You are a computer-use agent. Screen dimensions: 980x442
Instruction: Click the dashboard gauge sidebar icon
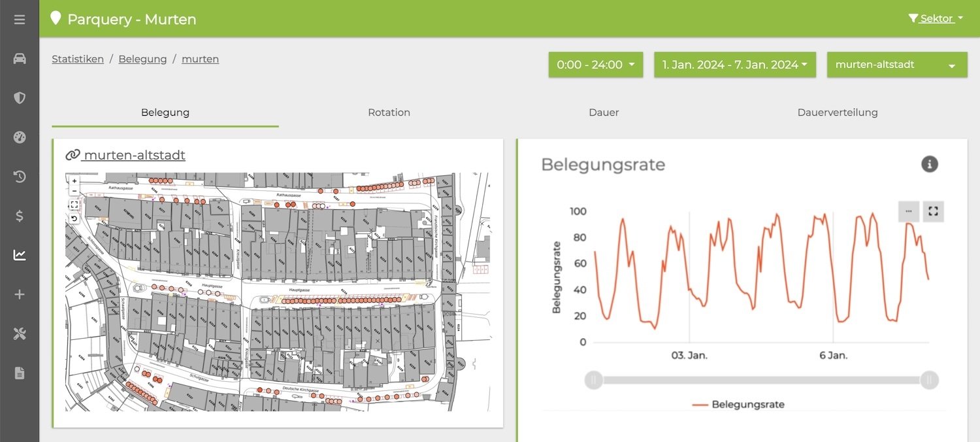[x=20, y=137]
